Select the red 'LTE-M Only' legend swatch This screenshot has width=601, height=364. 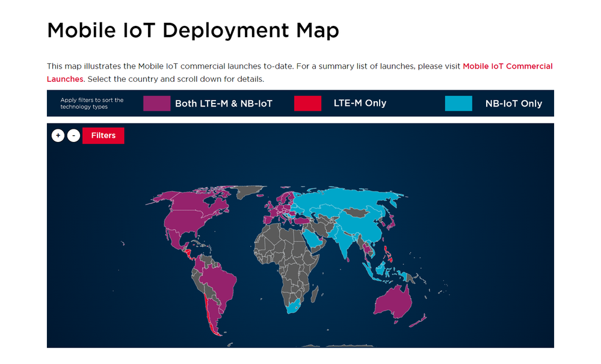[307, 103]
